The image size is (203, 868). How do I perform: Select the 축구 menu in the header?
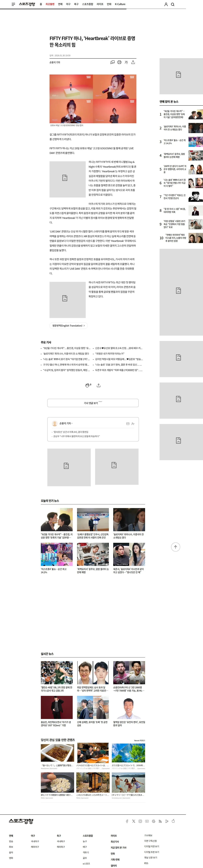pos(76,4)
